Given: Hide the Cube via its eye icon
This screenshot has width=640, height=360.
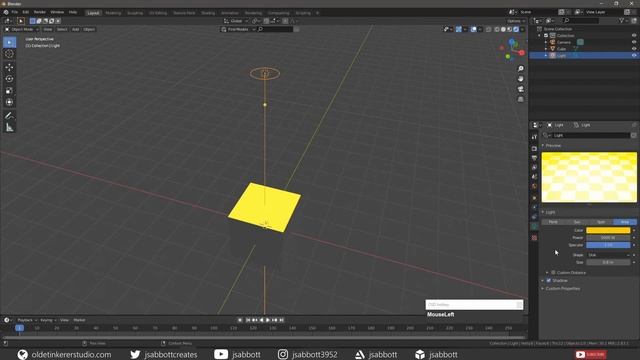Looking at the screenshot, I should pyautogui.click(x=634, y=49).
